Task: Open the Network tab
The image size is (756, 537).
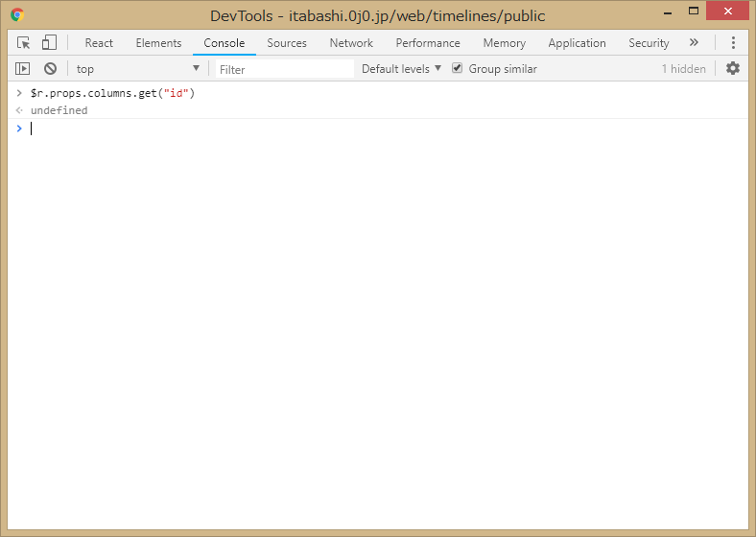Action: coord(351,43)
